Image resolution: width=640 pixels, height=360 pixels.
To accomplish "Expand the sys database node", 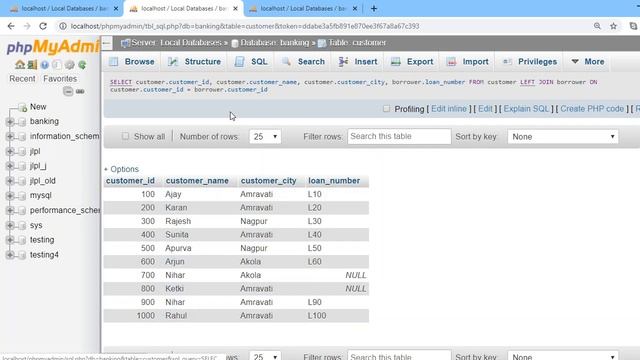I will pos(10,225).
